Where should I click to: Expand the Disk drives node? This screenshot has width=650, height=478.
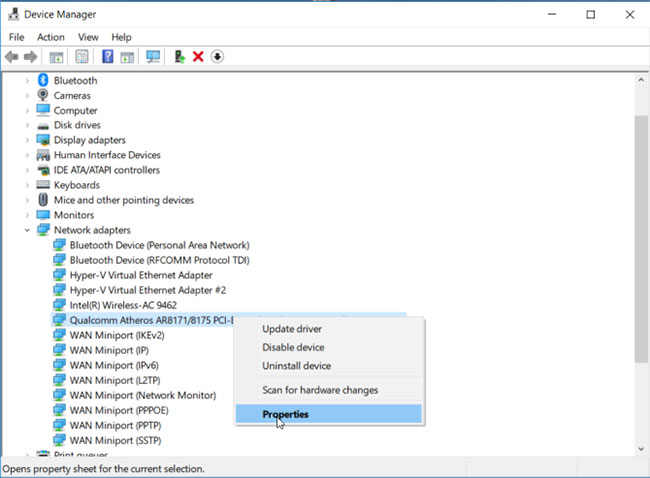[27, 125]
